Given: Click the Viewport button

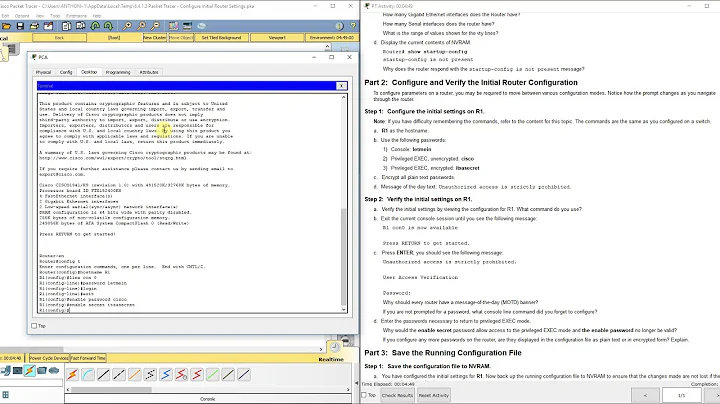Looking at the screenshot, I should [x=277, y=38].
